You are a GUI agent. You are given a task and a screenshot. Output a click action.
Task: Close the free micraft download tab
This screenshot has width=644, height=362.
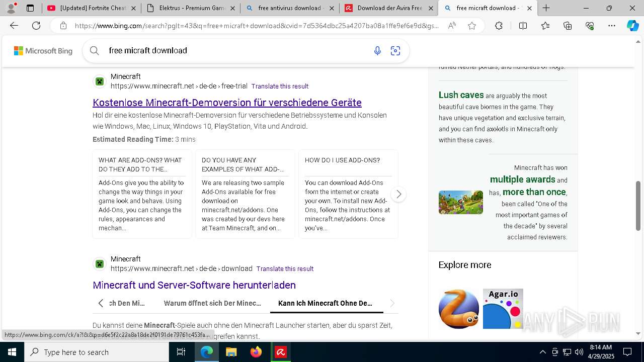529,8
